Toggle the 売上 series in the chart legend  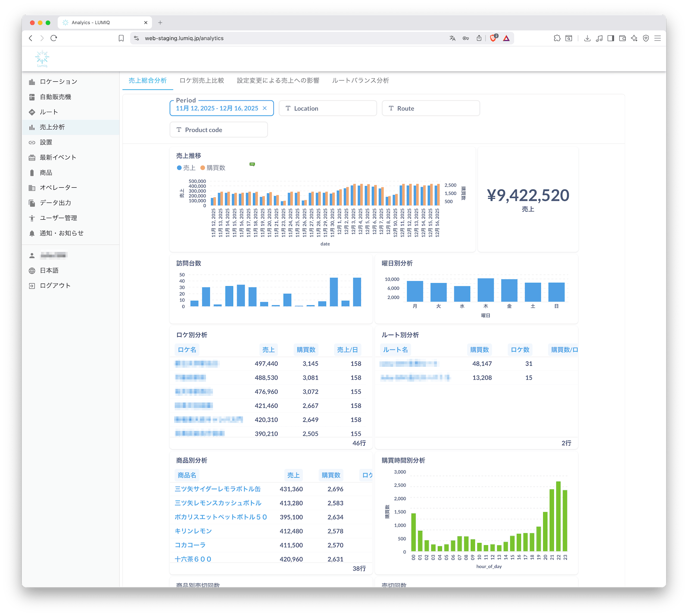coord(186,168)
